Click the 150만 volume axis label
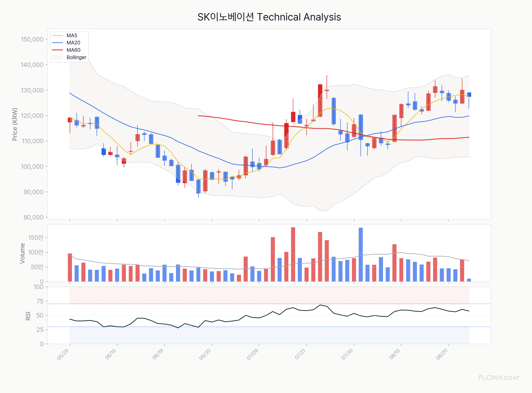This screenshot has width=532, height=393. click(36, 238)
